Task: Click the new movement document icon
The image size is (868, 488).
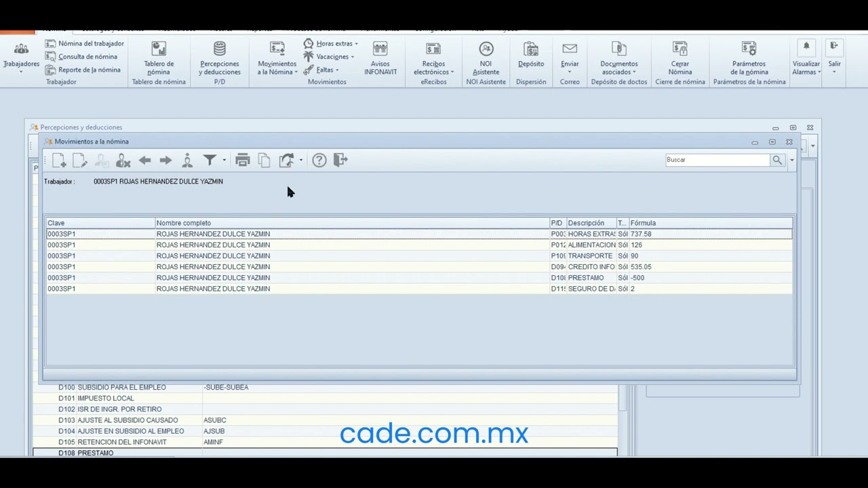Action: click(x=59, y=160)
